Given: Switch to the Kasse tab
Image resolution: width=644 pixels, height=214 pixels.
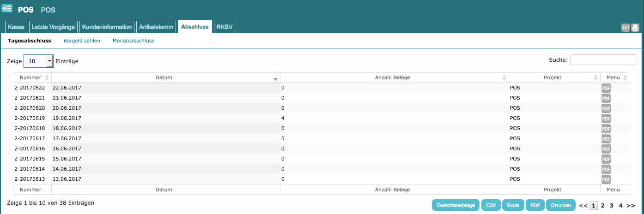Looking at the screenshot, I should tap(16, 27).
